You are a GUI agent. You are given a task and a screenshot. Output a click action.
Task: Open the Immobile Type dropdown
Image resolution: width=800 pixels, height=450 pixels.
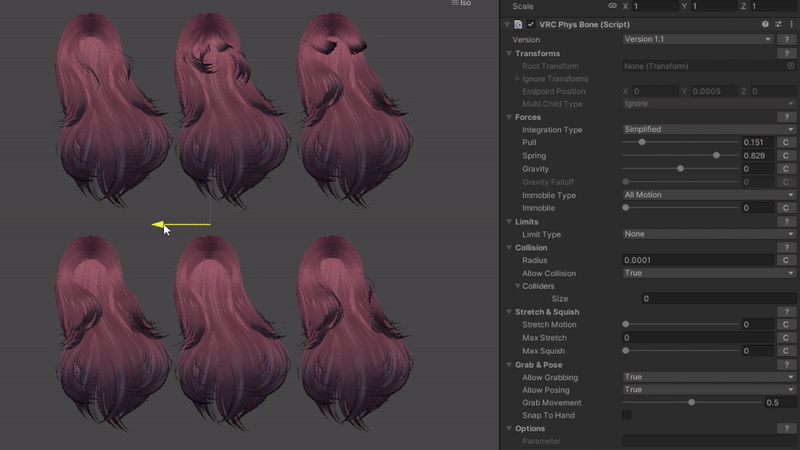[708, 195]
